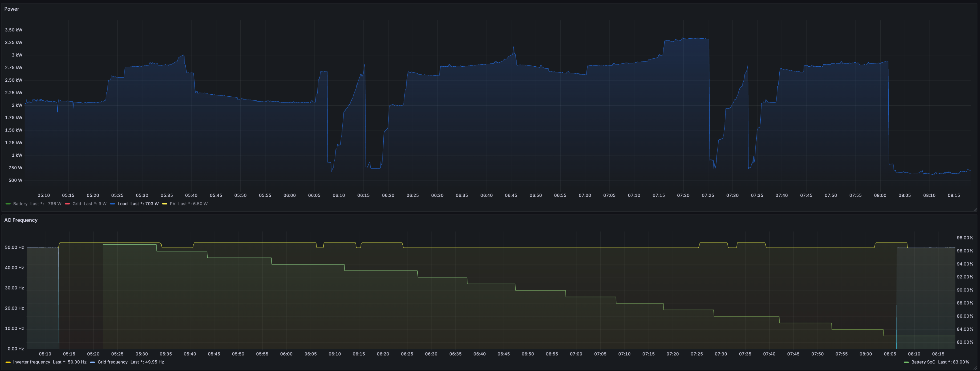The image size is (980, 371).
Task: Click Battery SoC green color swatch
Action: [x=906, y=362]
